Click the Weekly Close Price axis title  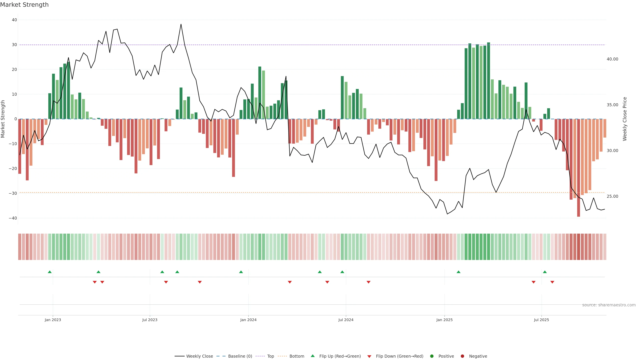tap(625, 119)
